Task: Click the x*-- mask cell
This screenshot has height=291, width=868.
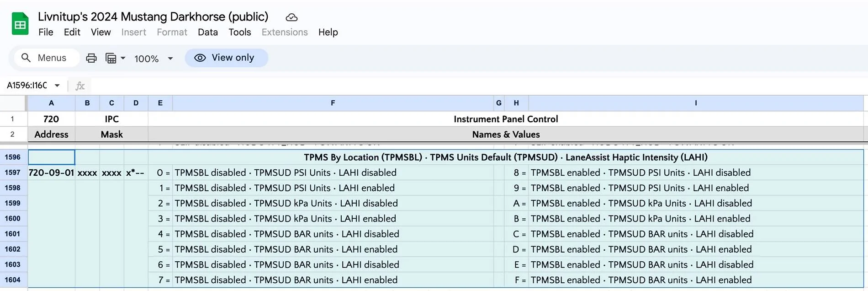Action: click(136, 172)
